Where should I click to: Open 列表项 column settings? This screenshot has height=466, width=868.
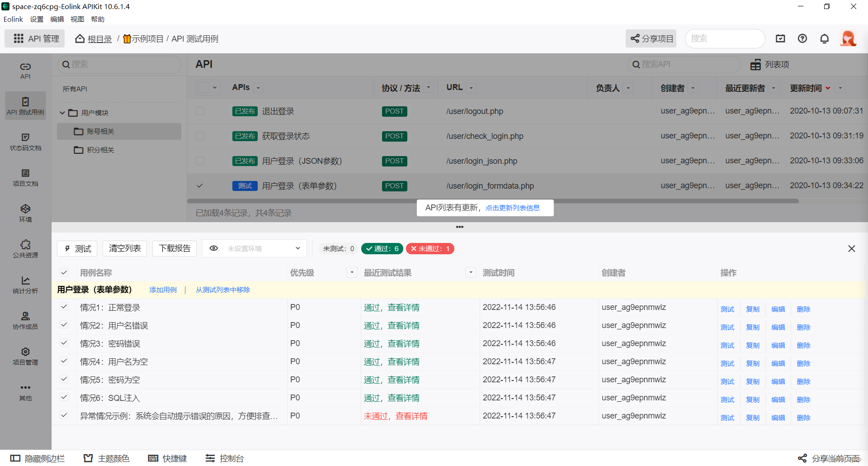pos(770,65)
